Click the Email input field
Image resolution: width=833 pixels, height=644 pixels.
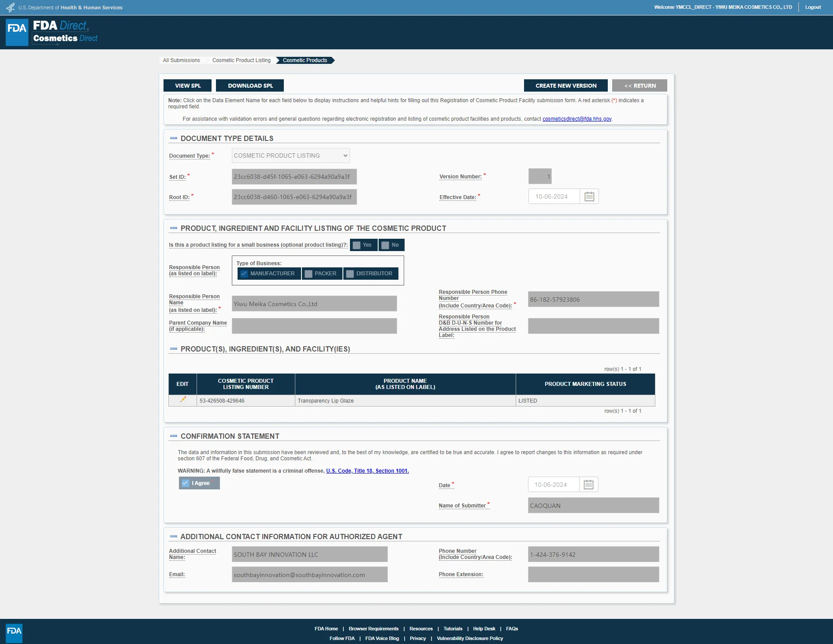[x=310, y=574]
